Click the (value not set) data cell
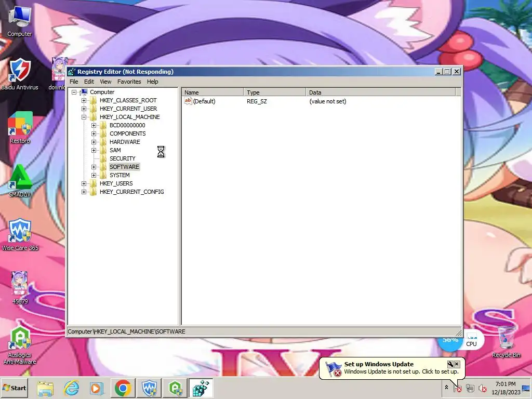This screenshot has height=399, width=532. (x=327, y=101)
